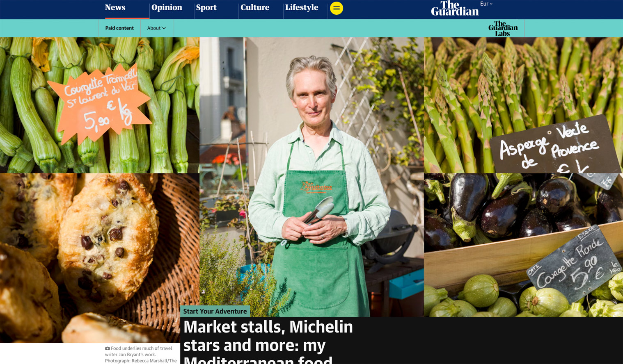Click the courgette trompette price sign photo
This screenshot has width=623, height=364.
pyautogui.click(x=100, y=105)
